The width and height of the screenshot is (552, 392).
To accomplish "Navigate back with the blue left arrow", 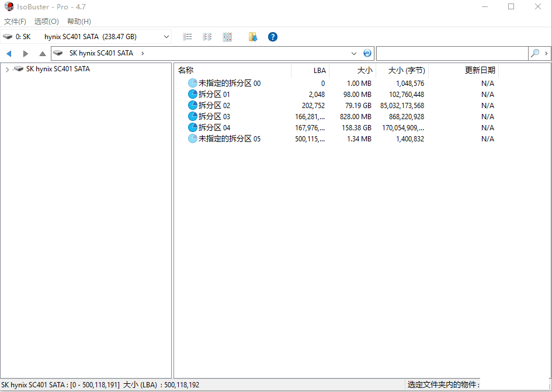I will tap(9, 54).
